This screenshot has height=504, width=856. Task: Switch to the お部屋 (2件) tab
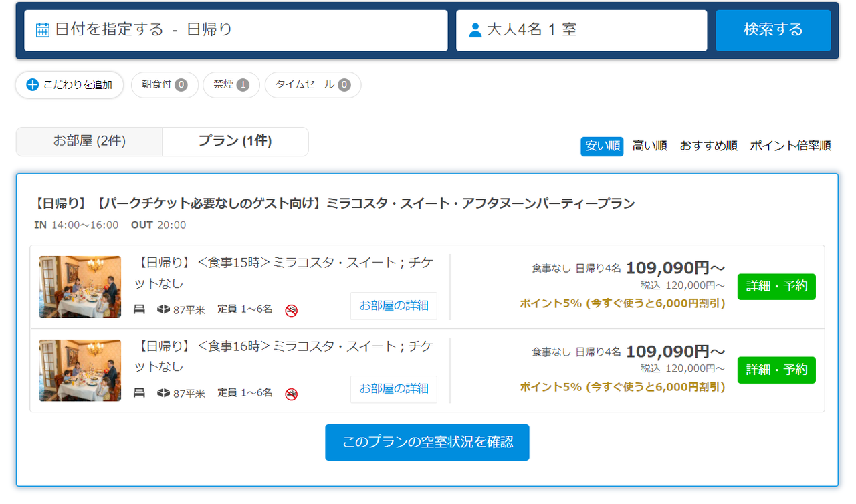[x=90, y=142]
